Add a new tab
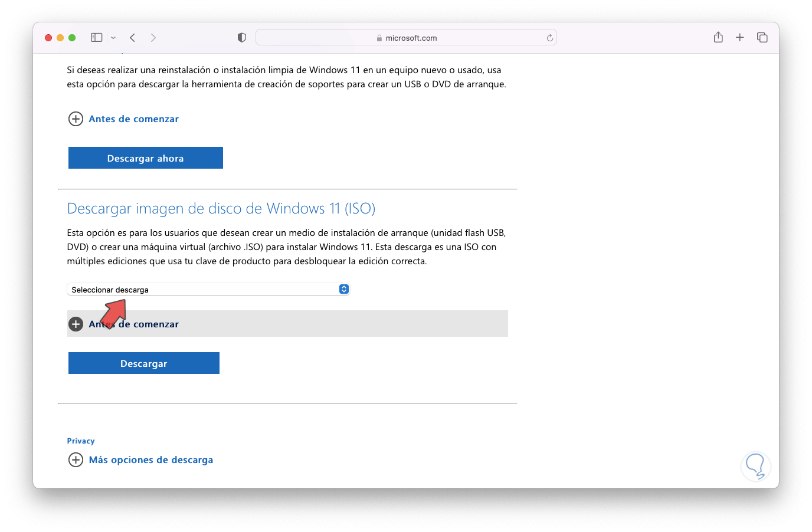This screenshot has width=812, height=532. click(740, 38)
